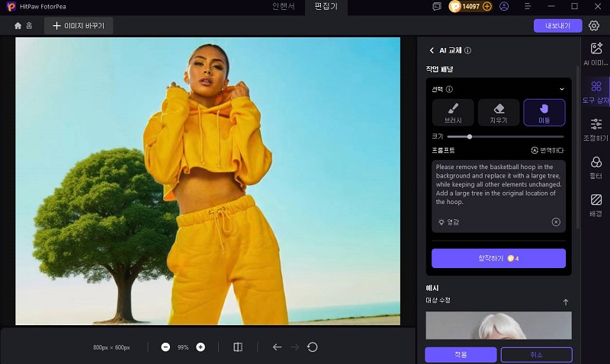Collapse the examples (예시) section arrow
The image size is (610, 364).
(x=565, y=302)
